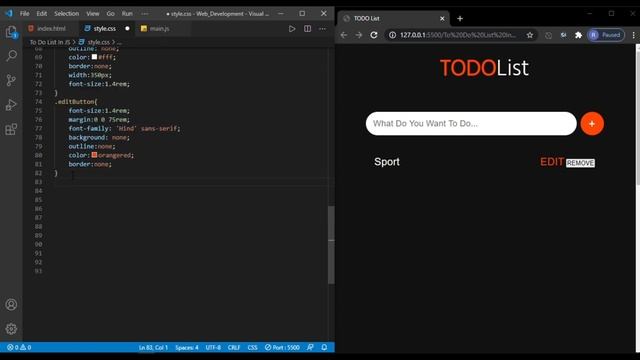
Task: Open the Run menu
Action: 127,13
